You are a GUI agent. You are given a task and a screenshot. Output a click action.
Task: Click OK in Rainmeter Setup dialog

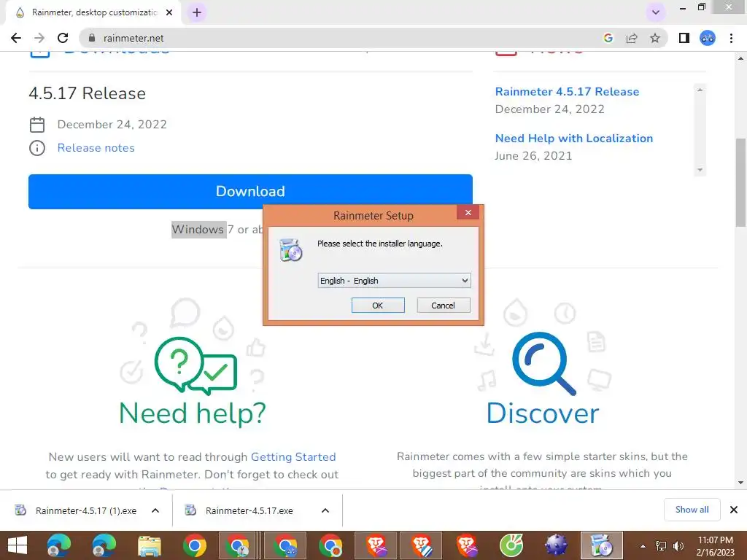pos(378,306)
